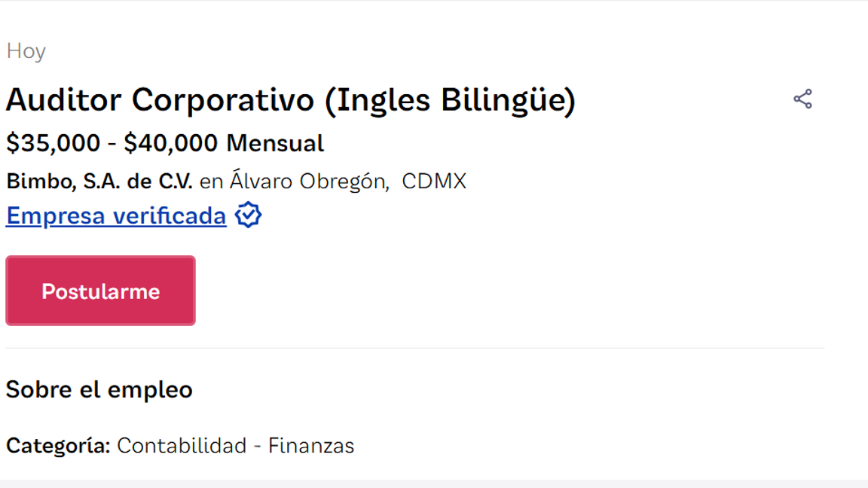Open the Empresa verificada link
This screenshot has height=488, width=868.
115,216
